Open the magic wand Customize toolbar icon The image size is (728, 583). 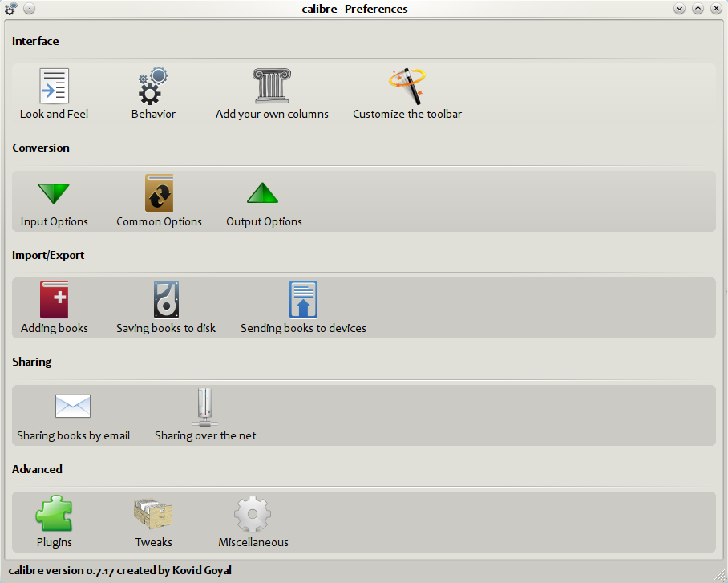[x=407, y=86]
